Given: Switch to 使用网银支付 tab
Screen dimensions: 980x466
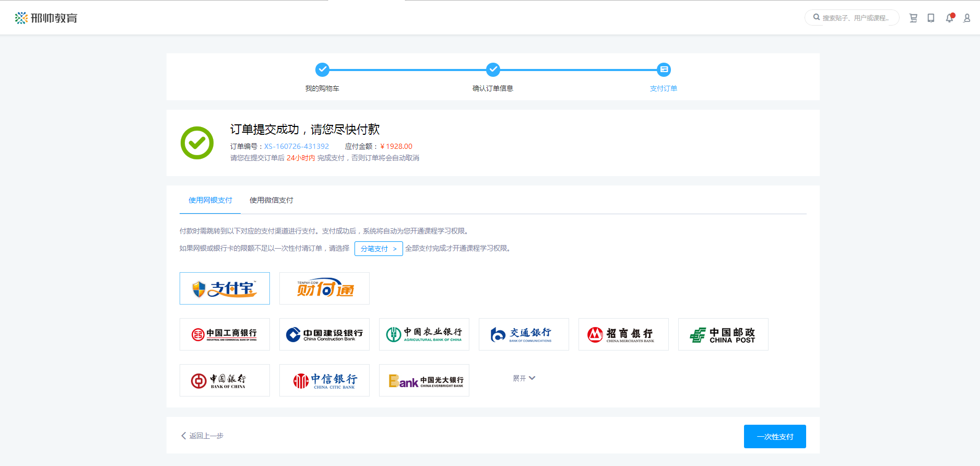Looking at the screenshot, I should click(x=210, y=200).
